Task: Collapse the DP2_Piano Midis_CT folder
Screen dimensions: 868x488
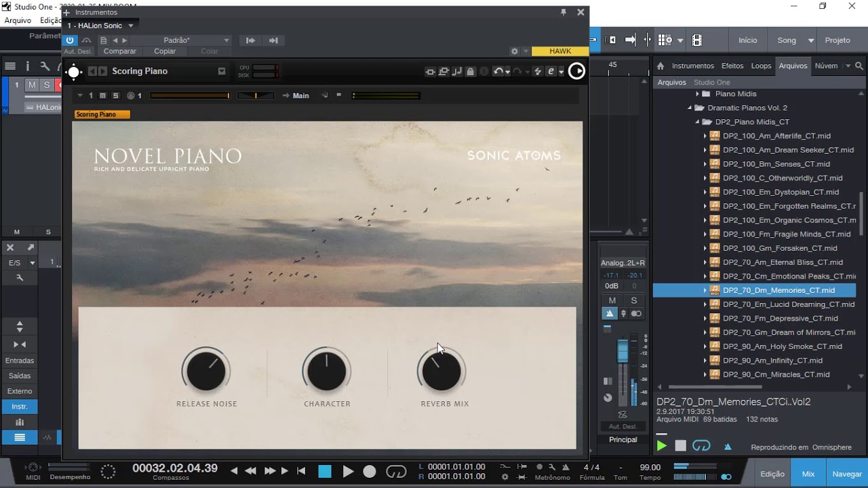Action: (x=697, y=122)
